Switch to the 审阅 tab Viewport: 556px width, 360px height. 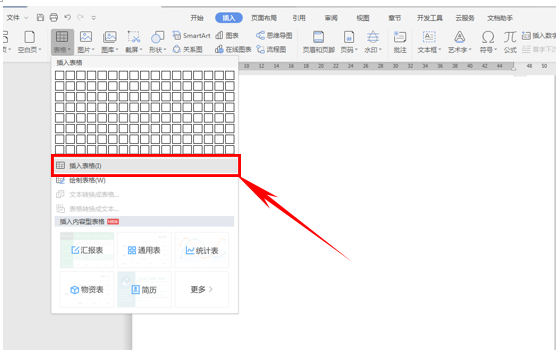tap(331, 18)
